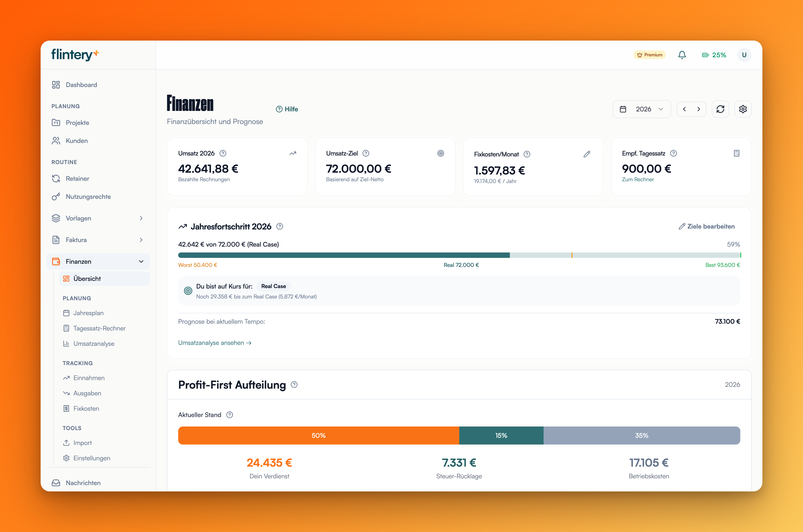Open calculator icon in Tagessatz card
Image resolution: width=803 pixels, height=532 pixels.
(736, 153)
